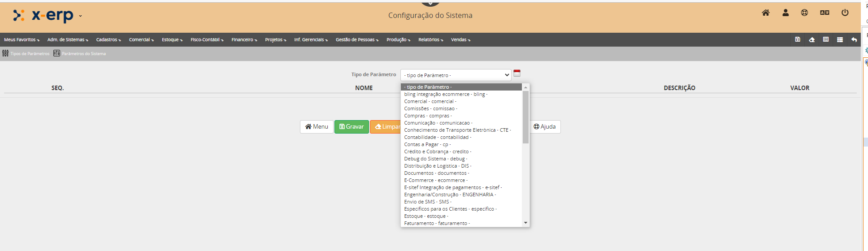The image size is (868, 251).
Task: Open the user profile icon
Action: (x=786, y=13)
